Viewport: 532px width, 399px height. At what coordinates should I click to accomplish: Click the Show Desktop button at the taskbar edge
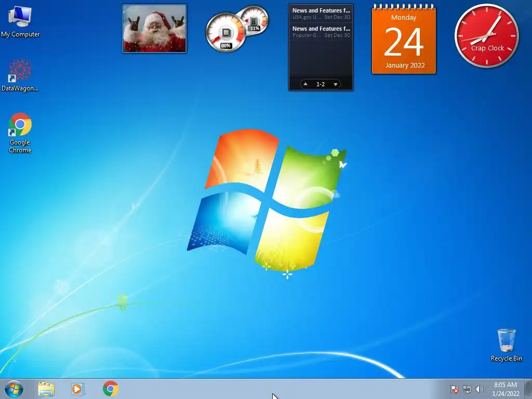(528, 389)
